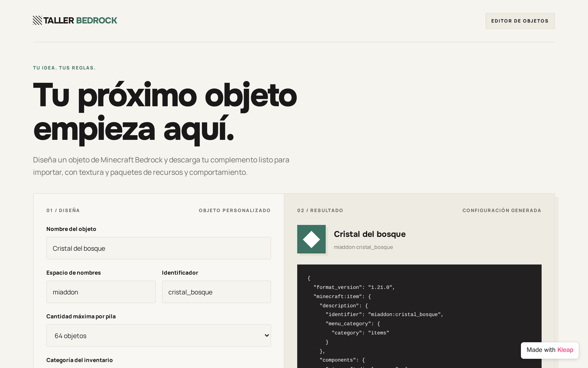Click the TU IDEA. TUS REGLAS. tagline
The width and height of the screenshot is (588, 368).
64,68
